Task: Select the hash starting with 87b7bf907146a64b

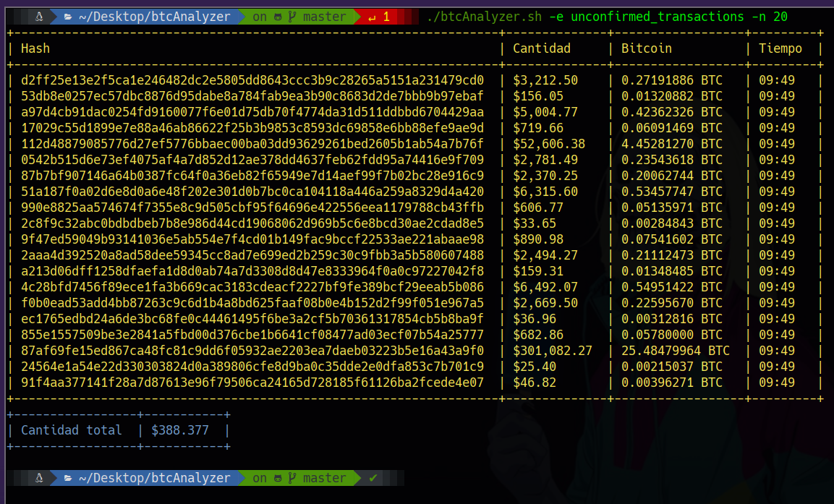Action: pos(252,176)
